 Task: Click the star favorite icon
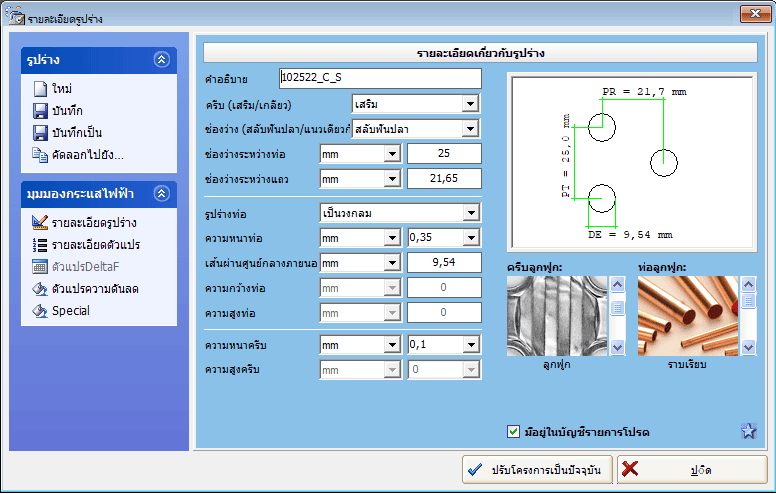point(749,432)
